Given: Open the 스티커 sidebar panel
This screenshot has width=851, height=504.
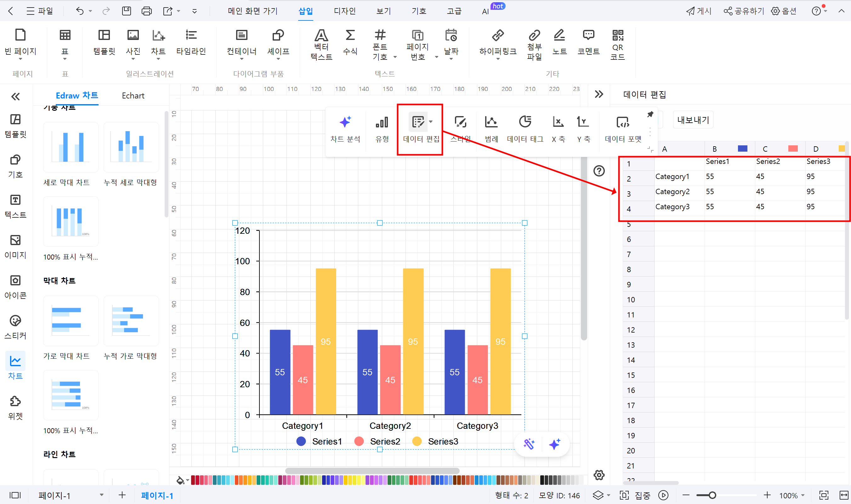Looking at the screenshot, I should click(x=15, y=327).
